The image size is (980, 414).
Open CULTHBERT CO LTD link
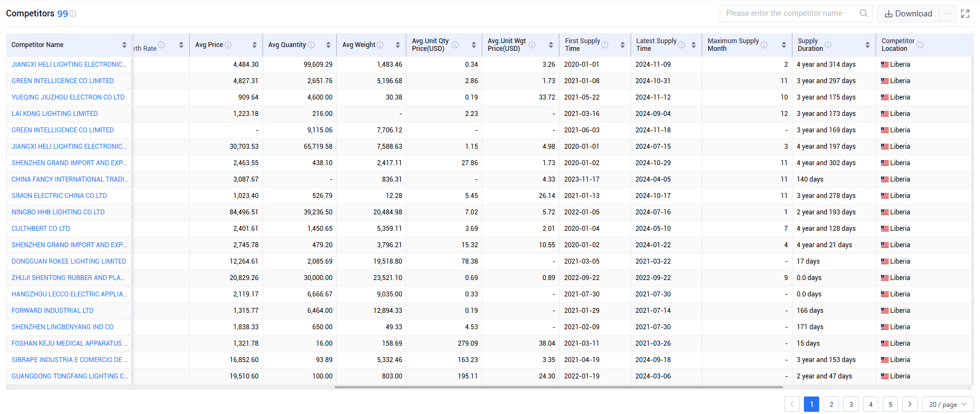(41, 229)
